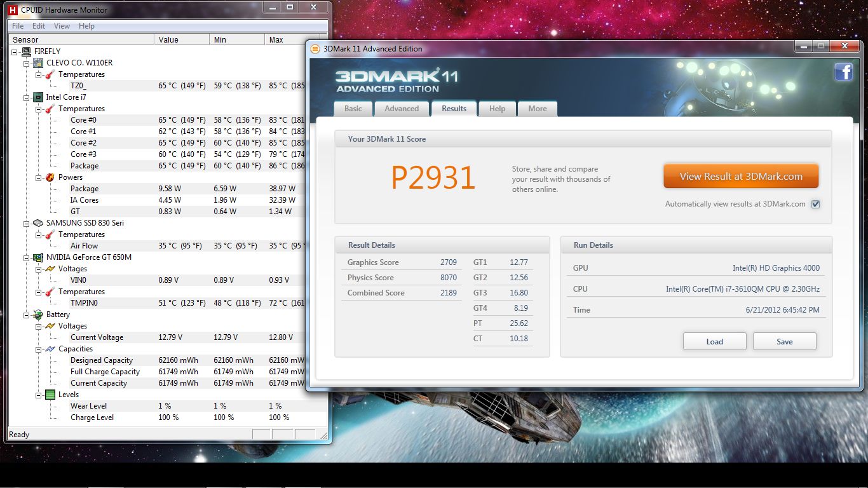The image size is (868, 488).
Task: Switch to the Advanced tab in 3DMark
Action: coord(402,109)
